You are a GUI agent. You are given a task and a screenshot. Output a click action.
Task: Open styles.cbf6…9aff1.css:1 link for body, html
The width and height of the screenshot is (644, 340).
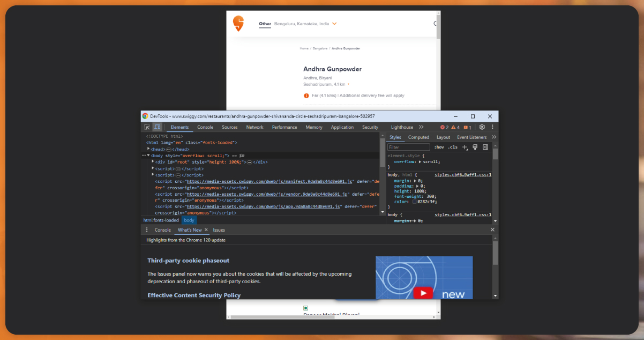[463, 174]
